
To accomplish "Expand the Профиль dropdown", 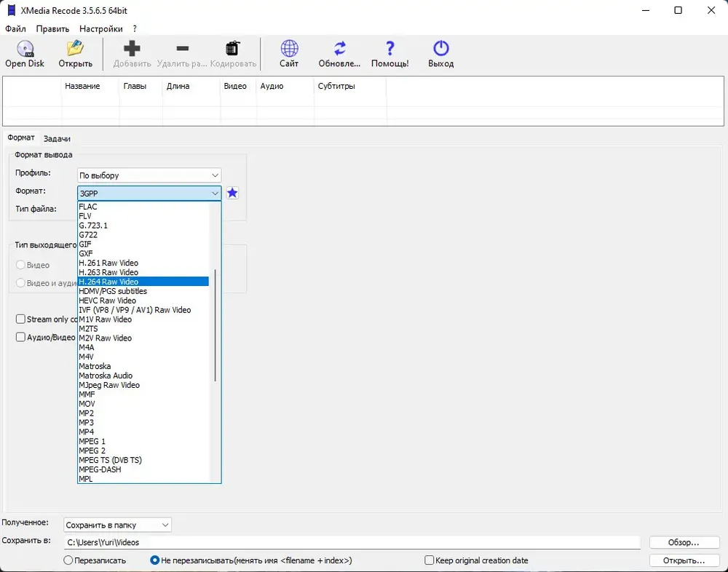I will click(149, 175).
